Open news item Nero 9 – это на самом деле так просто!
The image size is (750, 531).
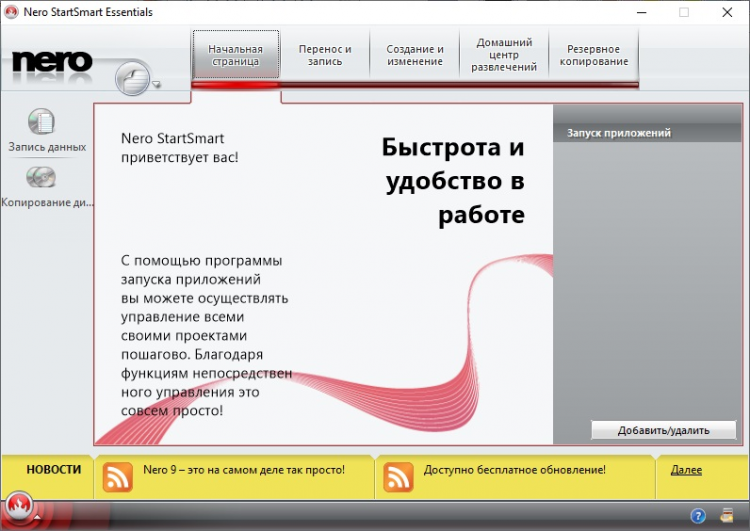pos(244,470)
